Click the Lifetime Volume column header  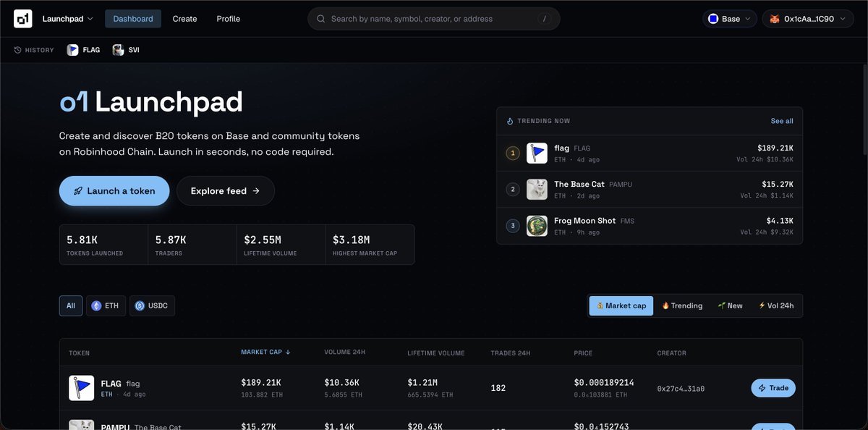(x=436, y=353)
